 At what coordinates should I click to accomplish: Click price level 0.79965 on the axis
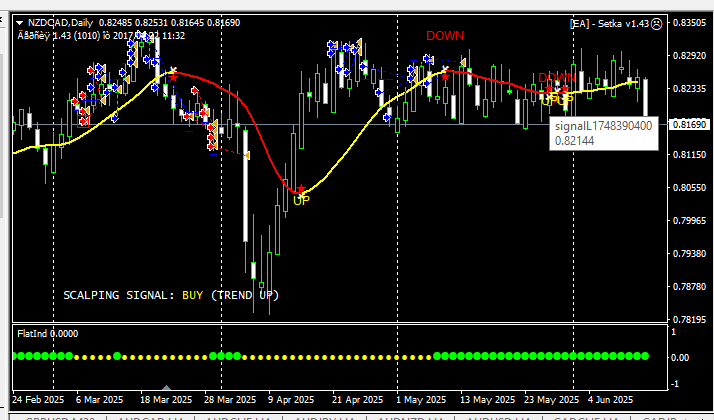[x=689, y=220]
